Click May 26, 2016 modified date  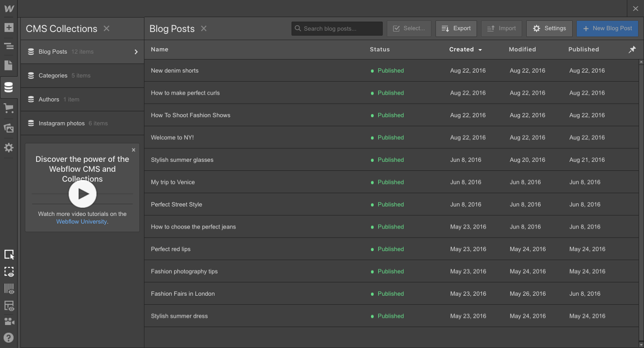click(x=528, y=294)
